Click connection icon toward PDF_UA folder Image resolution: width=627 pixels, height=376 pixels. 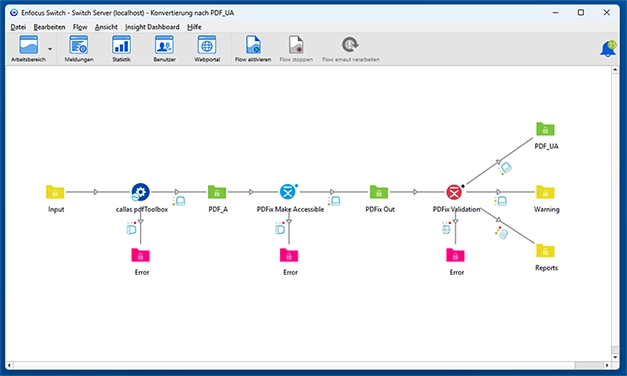pyautogui.click(x=505, y=168)
